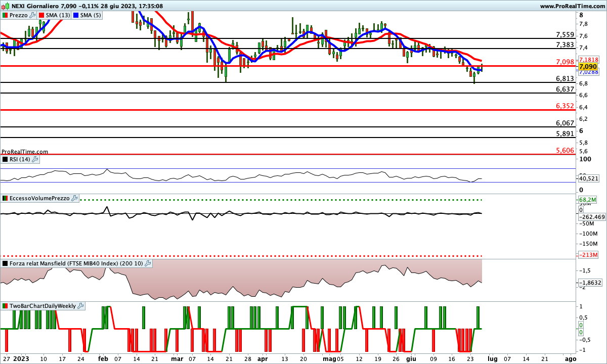Click the blue 7,0288 SMA value tag
Image resolution: width=607 pixels, height=364 pixels.
coord(588,72)
